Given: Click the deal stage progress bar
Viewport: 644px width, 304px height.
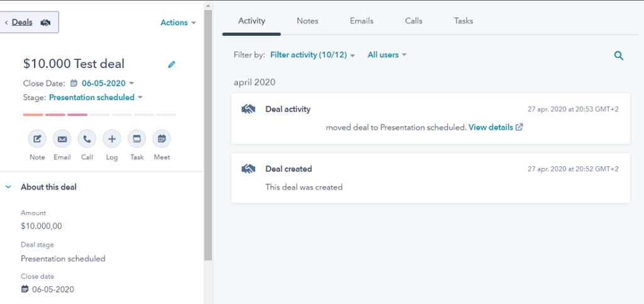Looking at the screenshot, I should [99, 115].
